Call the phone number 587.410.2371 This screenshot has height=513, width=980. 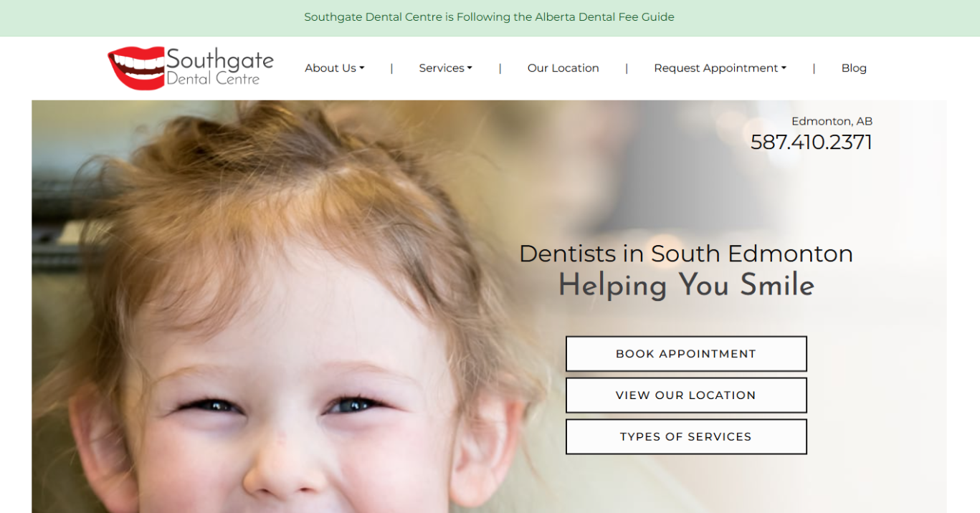(x=812, y=142)
